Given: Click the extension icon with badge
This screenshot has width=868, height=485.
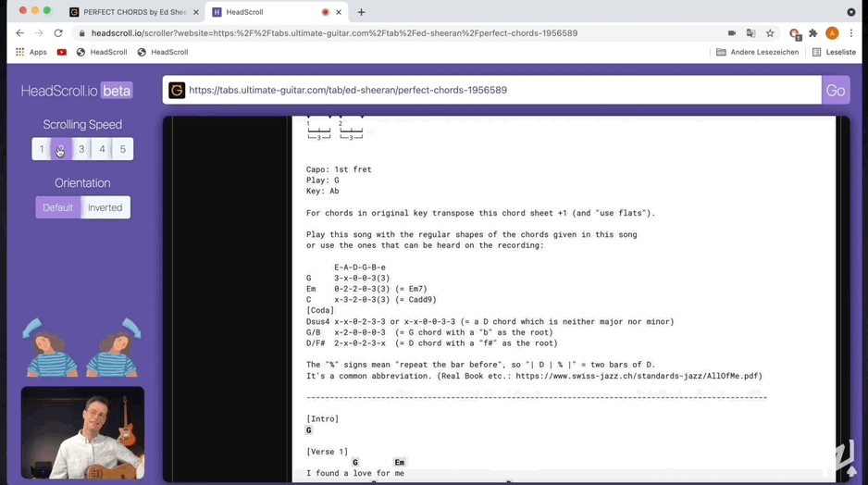Looking at the screenshot, I should click(794, 33).
